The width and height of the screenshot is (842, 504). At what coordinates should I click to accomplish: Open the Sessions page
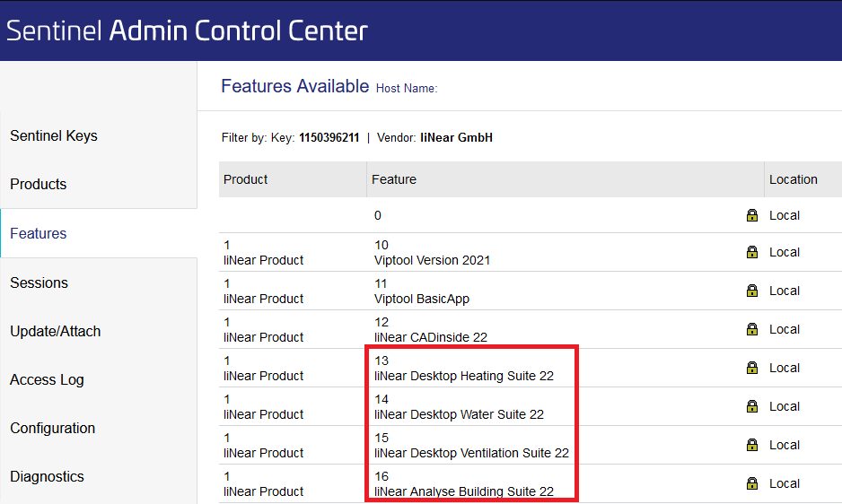pyautogui.click(x=39, y=282)
